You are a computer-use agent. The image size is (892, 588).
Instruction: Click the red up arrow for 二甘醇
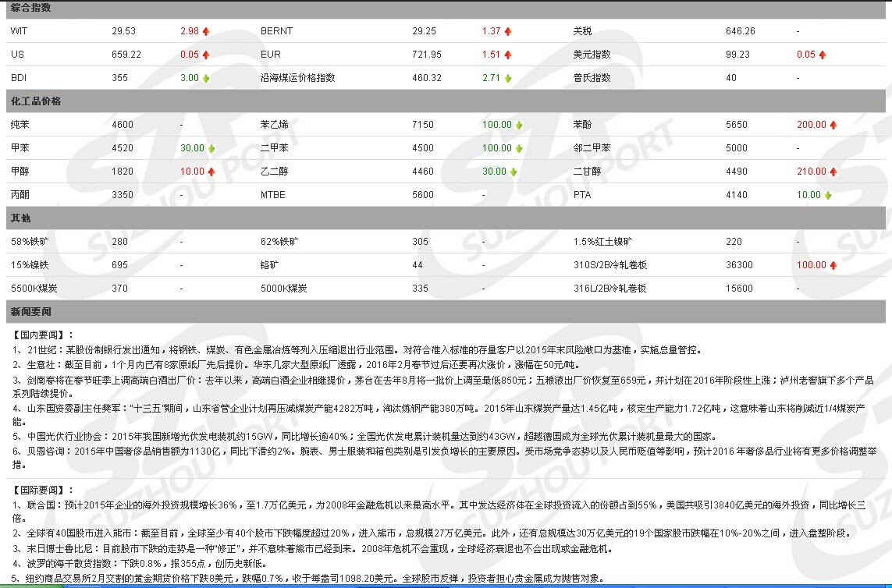(x=833, y=172)
